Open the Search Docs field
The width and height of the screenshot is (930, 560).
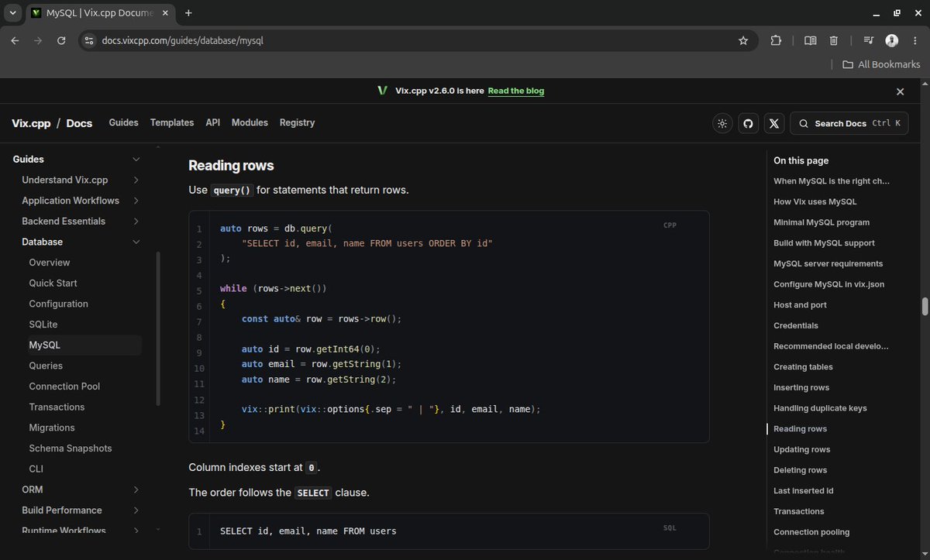pos(849,123)
